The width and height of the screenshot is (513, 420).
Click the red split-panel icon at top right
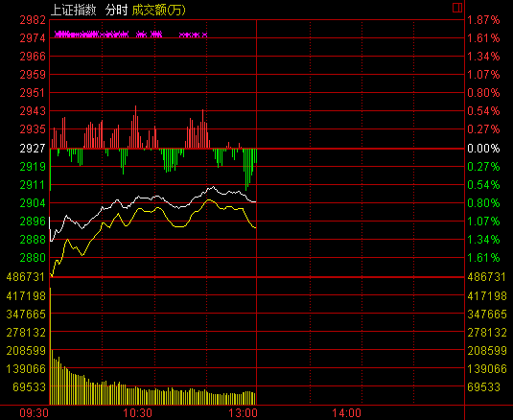pos(457,8)
